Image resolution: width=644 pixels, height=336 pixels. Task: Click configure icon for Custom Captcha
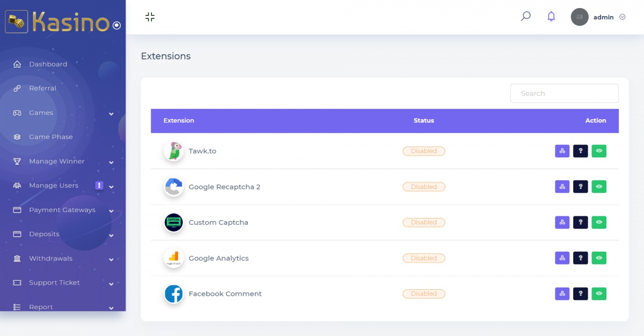(x=562, y=222)
